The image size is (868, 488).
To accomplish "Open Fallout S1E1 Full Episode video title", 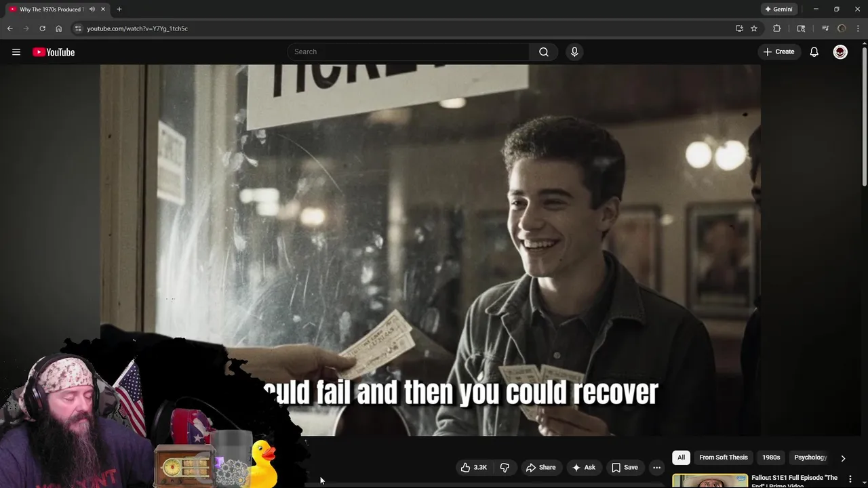I will pos(794,481).
